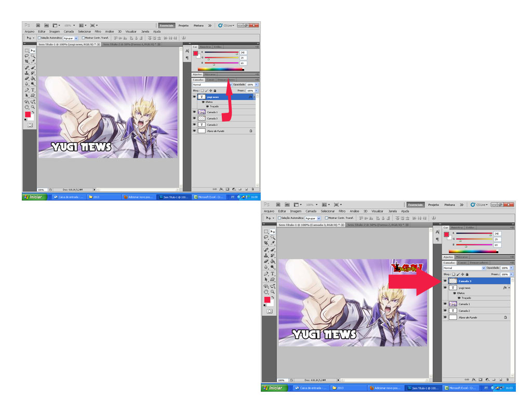
Task: Click the R value field showing 242, 16:00 window
Action: (x=243, y=52)
